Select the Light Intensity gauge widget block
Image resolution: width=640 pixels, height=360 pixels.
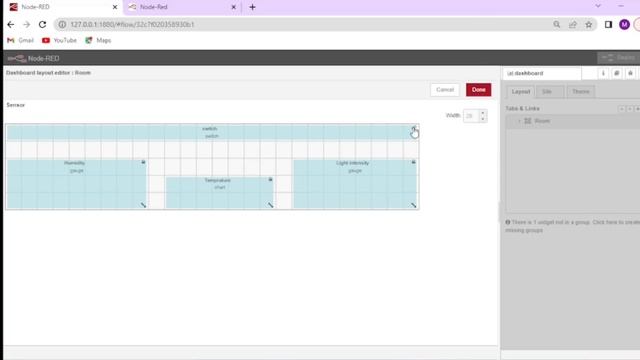pos(355,184)
